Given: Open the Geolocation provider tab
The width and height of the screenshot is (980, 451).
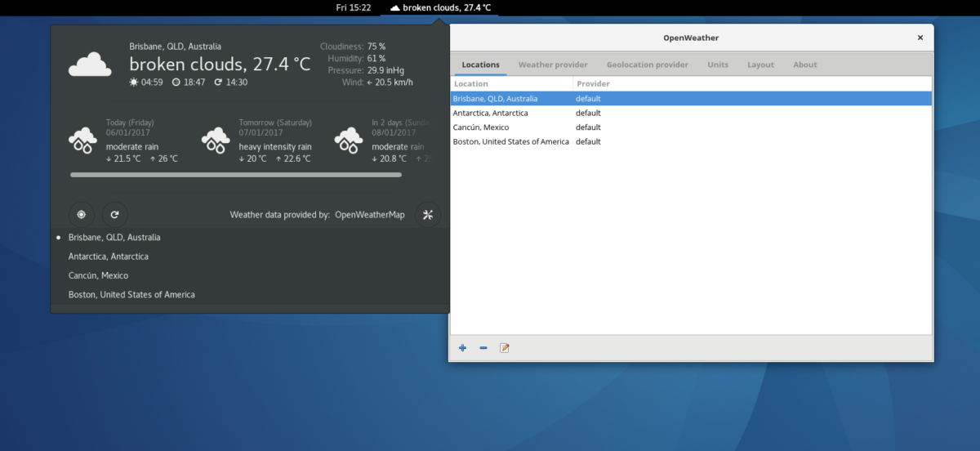Looking at the screenshot, I should coord(648,65).
